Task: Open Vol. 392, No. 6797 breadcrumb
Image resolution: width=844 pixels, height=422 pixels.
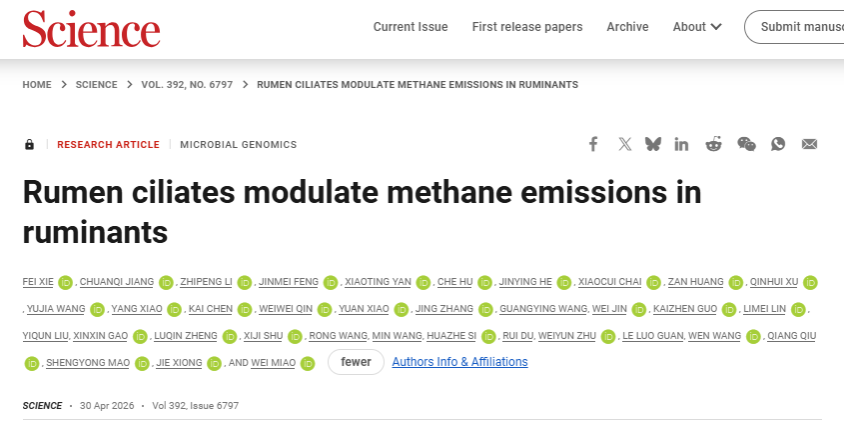Action: [x=187, y=85]
